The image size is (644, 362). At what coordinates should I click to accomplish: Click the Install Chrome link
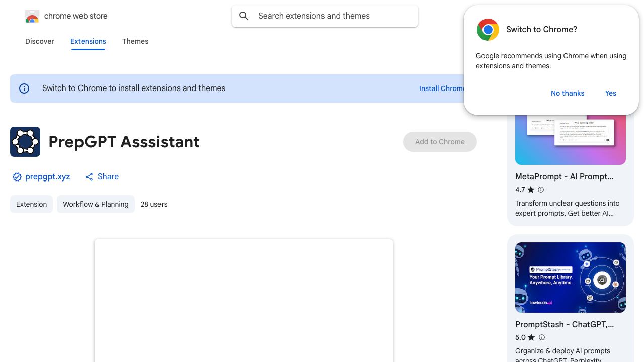[442, 88]
